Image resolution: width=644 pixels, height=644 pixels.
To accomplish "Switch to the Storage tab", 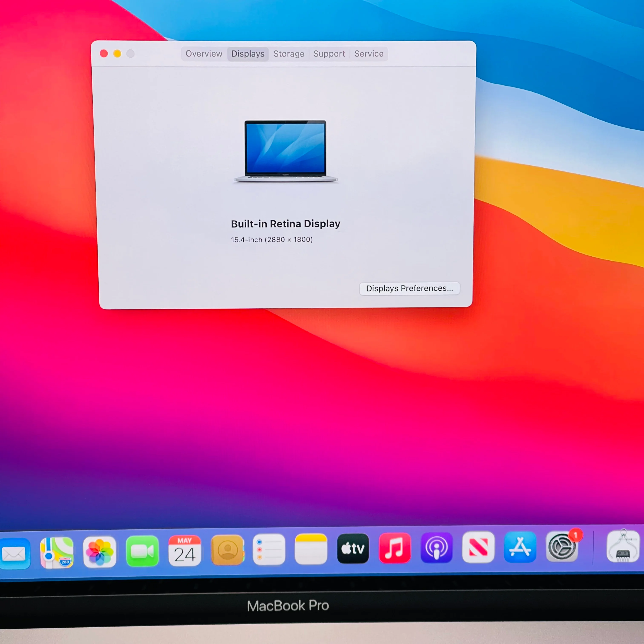I will point(289,54).
